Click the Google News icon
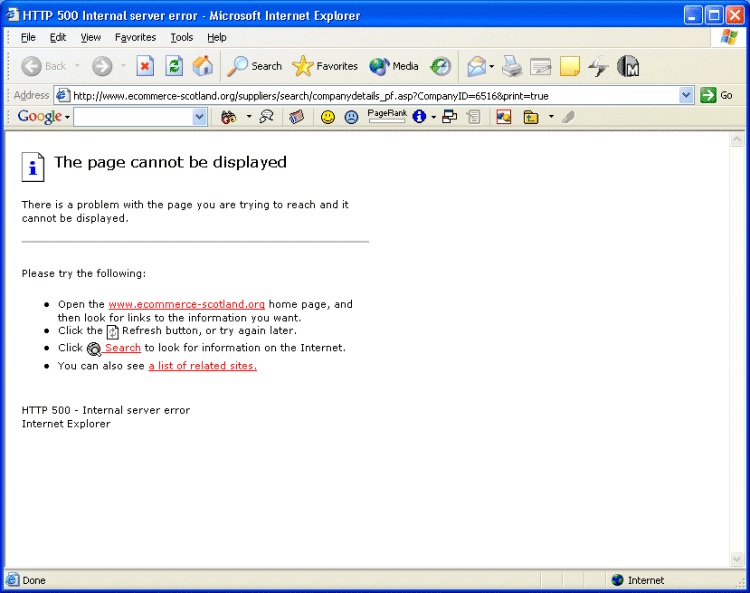 click(x=297, y=117)
